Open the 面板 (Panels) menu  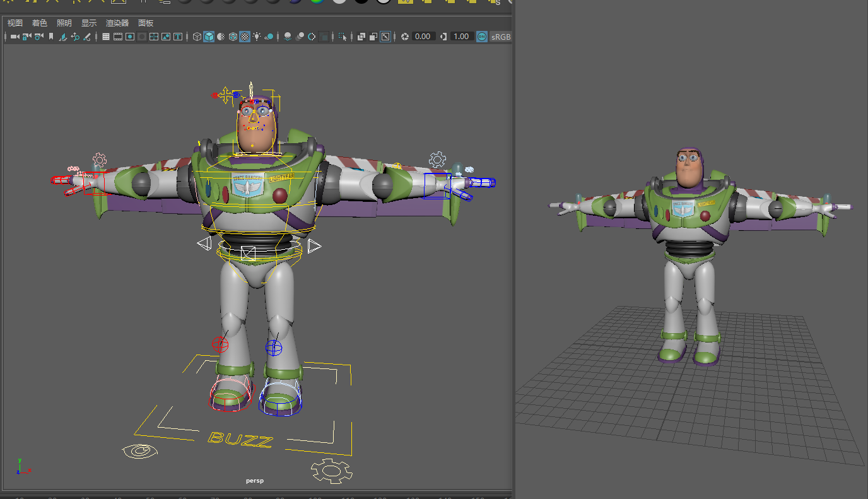(146, 23)
